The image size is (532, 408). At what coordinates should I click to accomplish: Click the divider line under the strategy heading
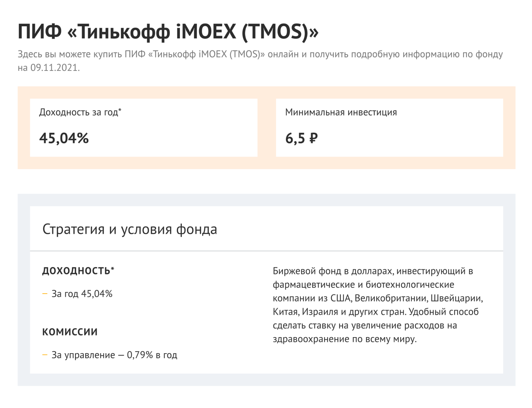(x=266, y=251)
